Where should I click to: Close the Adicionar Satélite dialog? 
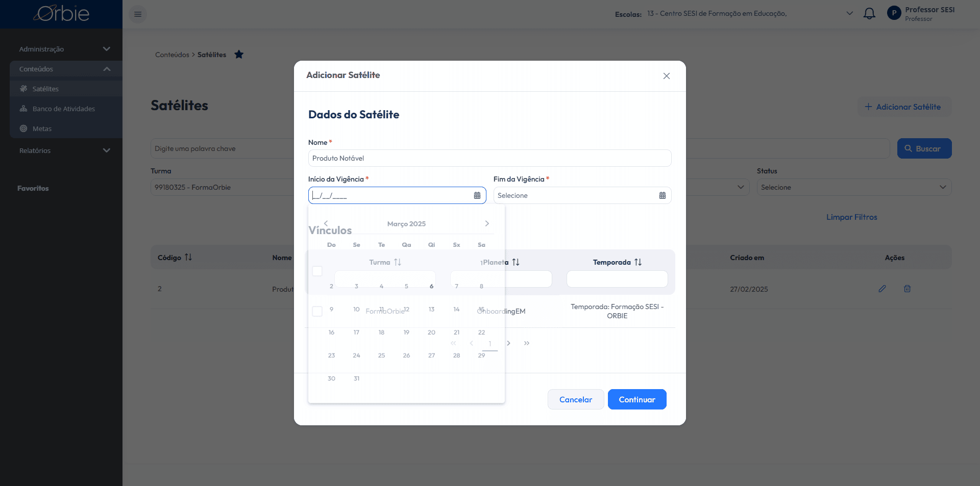[667, 76]
